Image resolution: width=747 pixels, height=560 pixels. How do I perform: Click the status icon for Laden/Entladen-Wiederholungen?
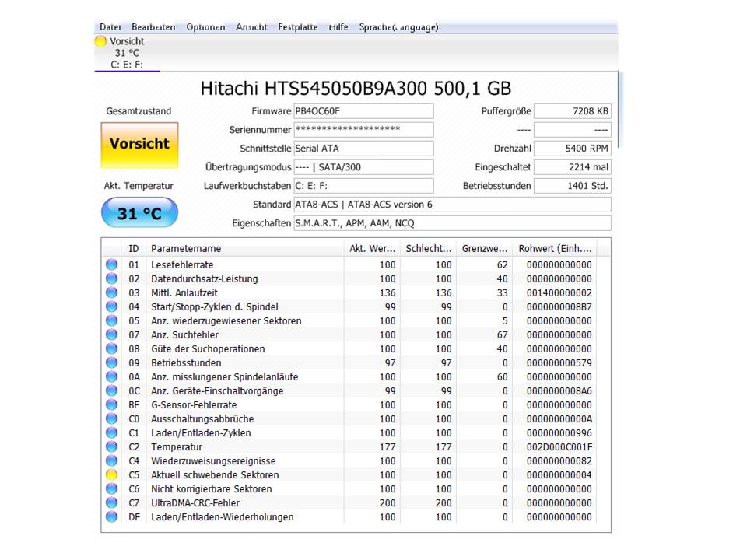(x=111, y=516)
